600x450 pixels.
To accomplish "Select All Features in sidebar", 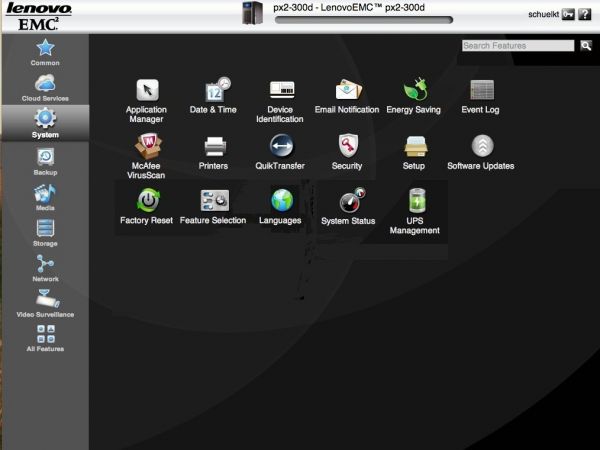I will coord(45,338).
